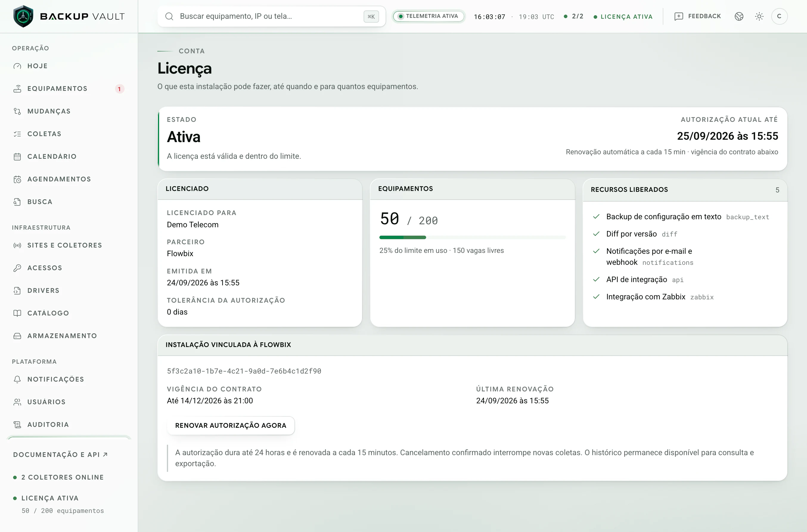Click the Busca file search icon
807x532 pixels.
(17, 202)
